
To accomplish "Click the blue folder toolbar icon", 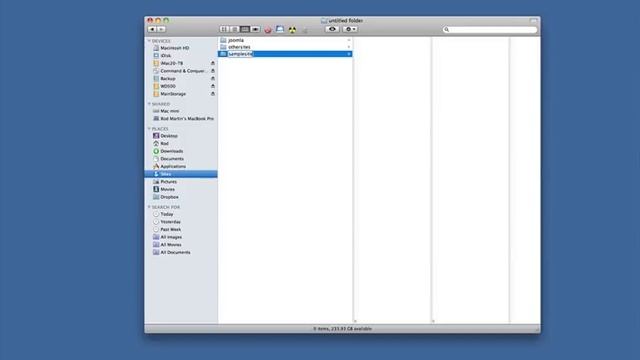I will 280,29.
